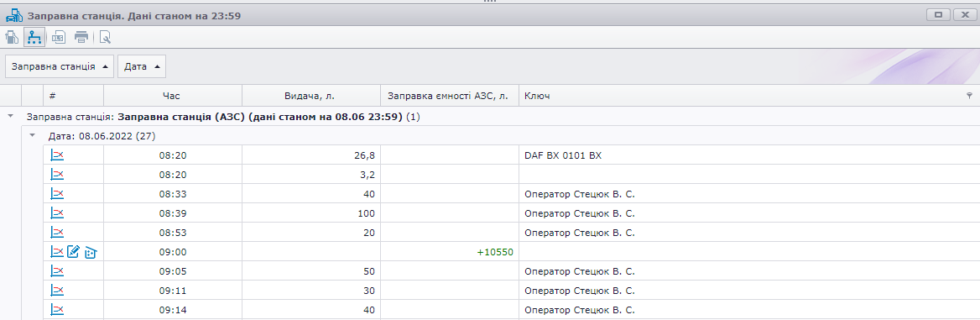Viewport: 980px width, 320px height.
Task: Click the 'Заправна станція' grouping chip
Action: click(60, 66)
